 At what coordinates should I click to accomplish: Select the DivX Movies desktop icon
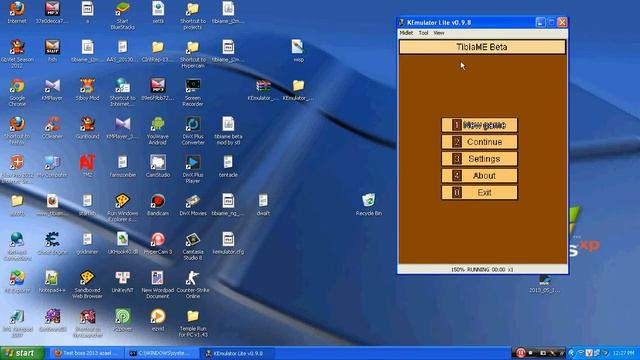coord(193,204)
